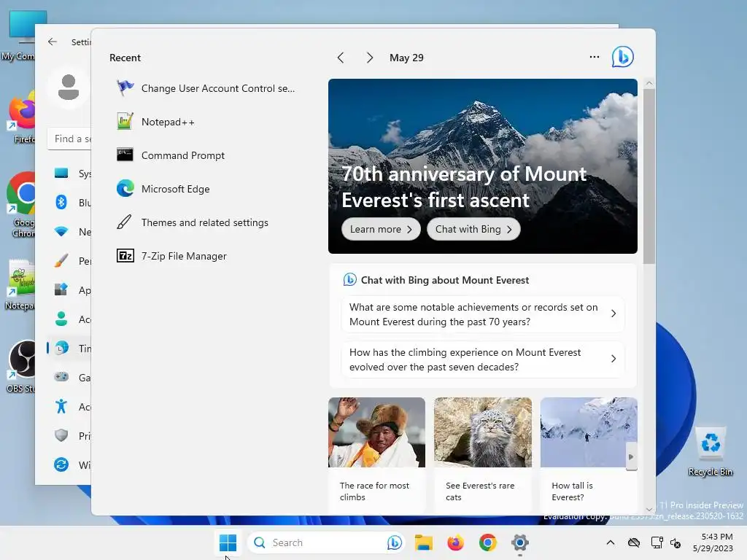
Task: Open Firefox from the taskbar
Action: click(x=455, y=542)
